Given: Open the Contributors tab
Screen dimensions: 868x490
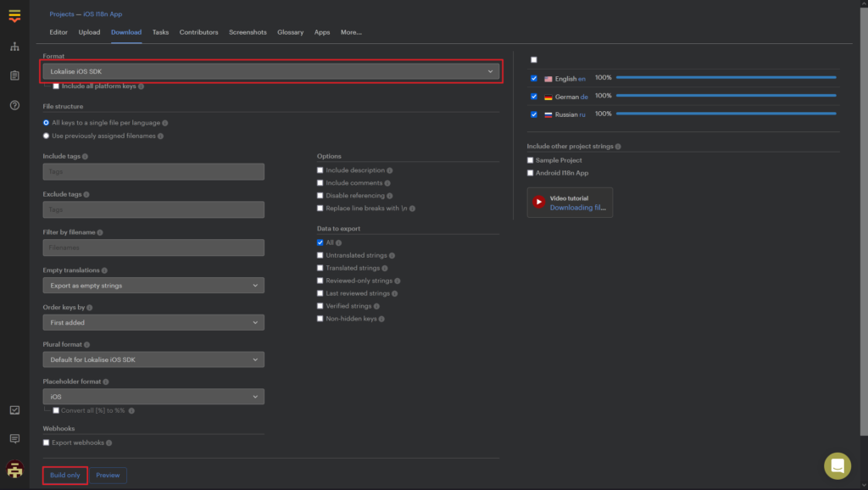Looking at the screenshot, I should click(198, 32).
